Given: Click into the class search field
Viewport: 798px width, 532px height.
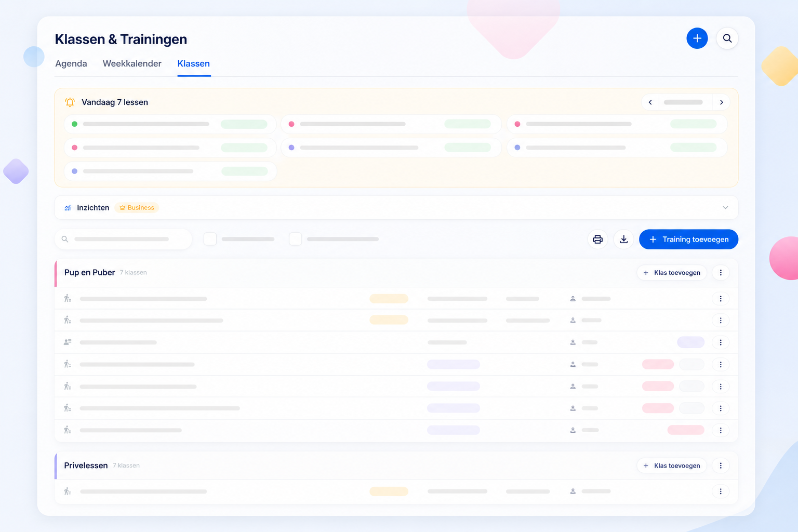Looking at the screenshot, I should [123, 240].
